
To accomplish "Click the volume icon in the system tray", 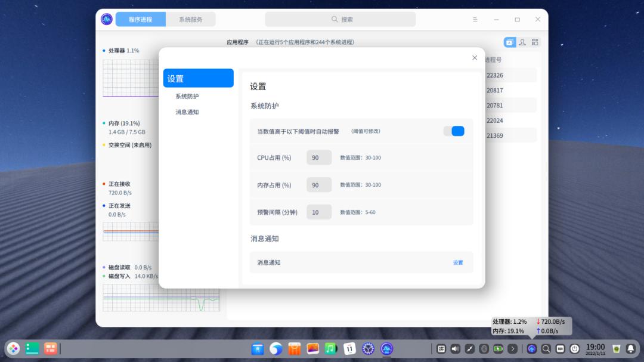I will pyautogui.click(x=454, y=348).
